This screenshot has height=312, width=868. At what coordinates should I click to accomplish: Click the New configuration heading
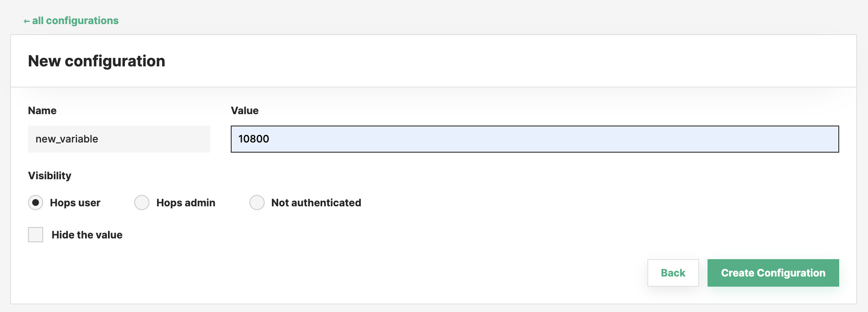[96, 60]
